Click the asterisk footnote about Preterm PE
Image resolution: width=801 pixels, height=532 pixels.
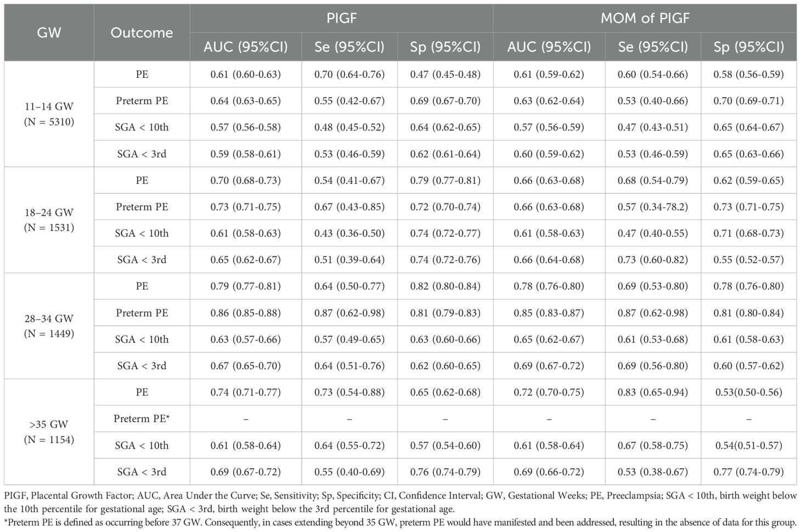coord(400,522)
